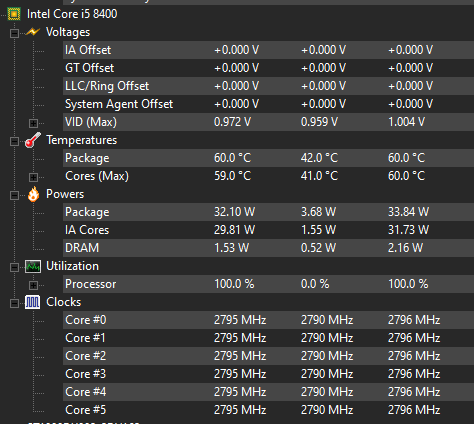
Task: Expand the Processor utilization entry
Action: (33, 285)
